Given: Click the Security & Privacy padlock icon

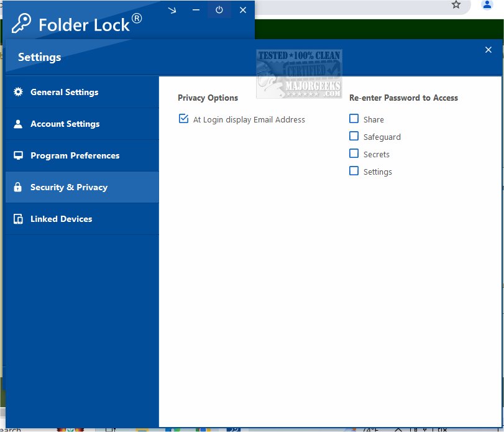Looking at the screenshot, I should tap(17, 187).
